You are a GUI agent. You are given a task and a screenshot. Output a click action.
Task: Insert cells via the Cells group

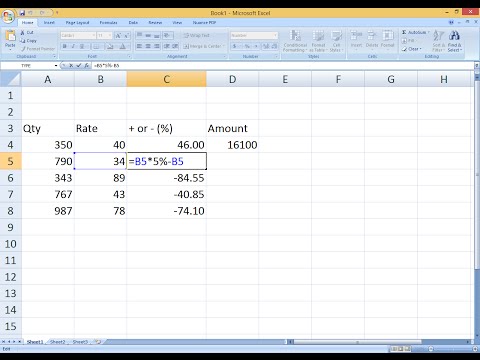356,39
